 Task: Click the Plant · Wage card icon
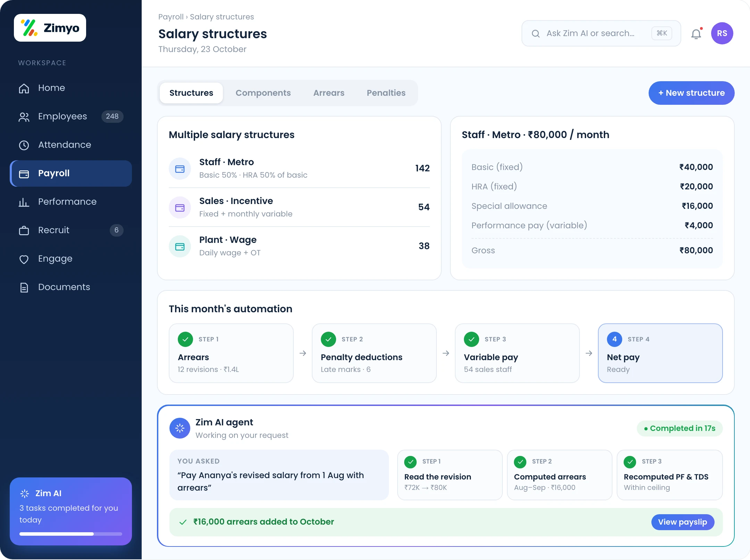point(180,247)
